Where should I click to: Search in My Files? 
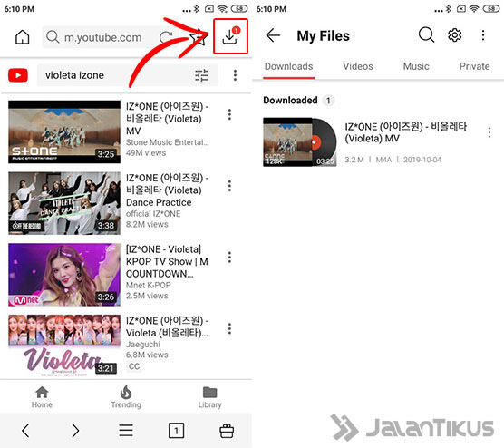(x=426, y=34)
